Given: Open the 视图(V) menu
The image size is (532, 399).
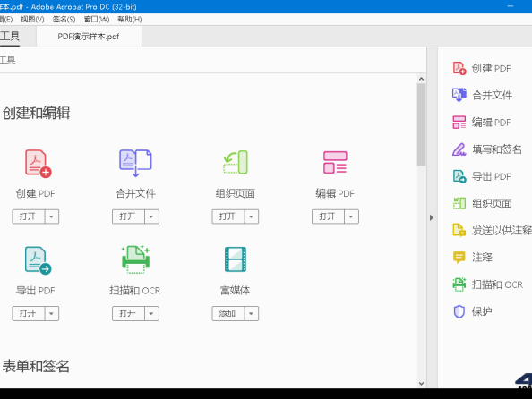Looking at the screenshot, I should [32, 20].
